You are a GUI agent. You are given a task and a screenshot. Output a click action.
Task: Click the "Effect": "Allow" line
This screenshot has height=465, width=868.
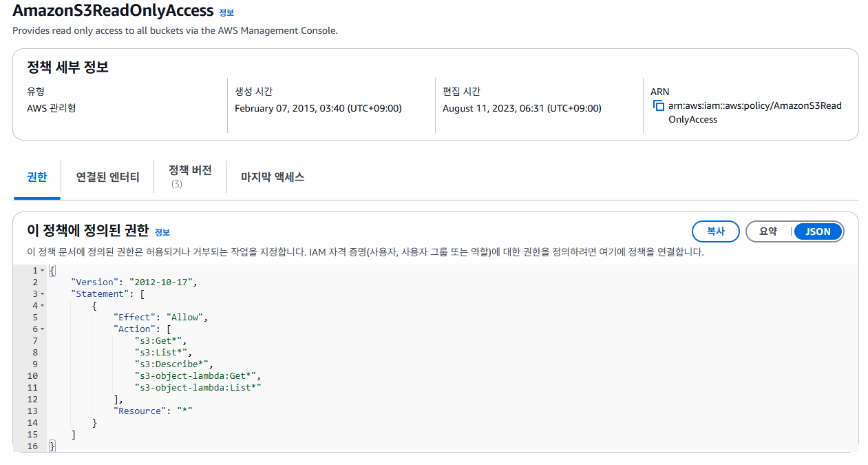tap(160, 318)
